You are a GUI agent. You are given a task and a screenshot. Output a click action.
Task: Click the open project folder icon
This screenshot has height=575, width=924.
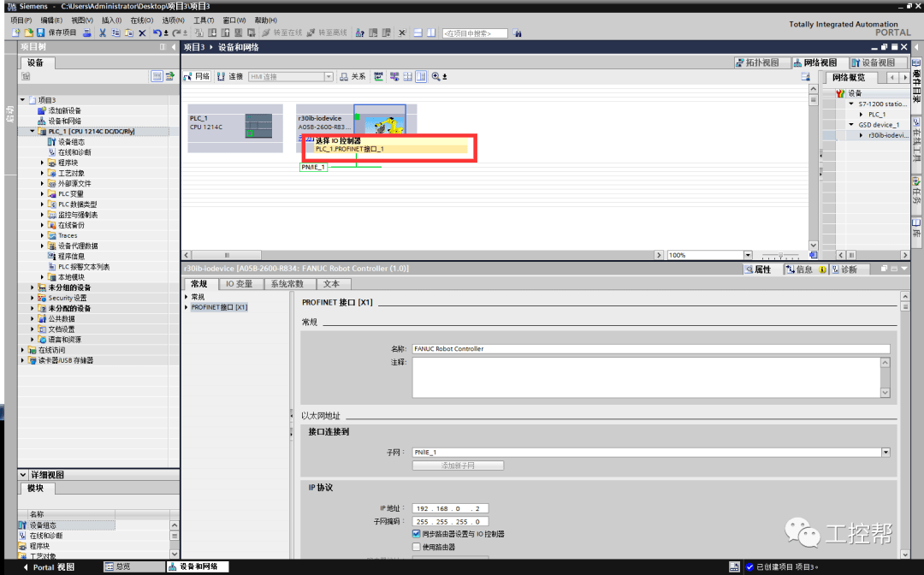[27, 33]
